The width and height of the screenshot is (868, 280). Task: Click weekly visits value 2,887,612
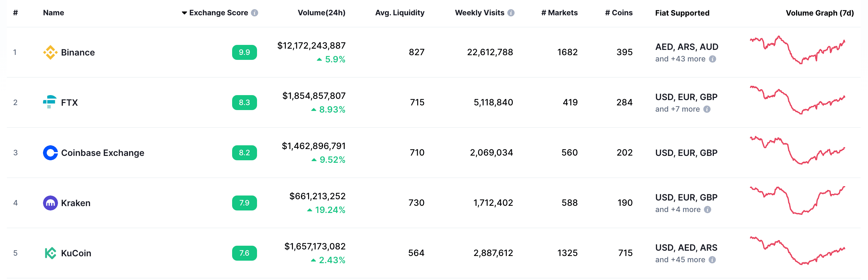coord(493,253)
